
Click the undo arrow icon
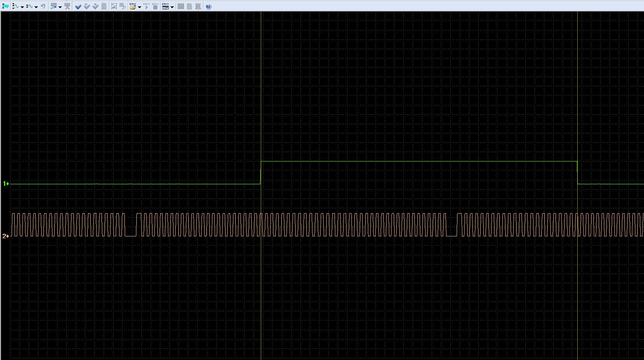(43, 6)
